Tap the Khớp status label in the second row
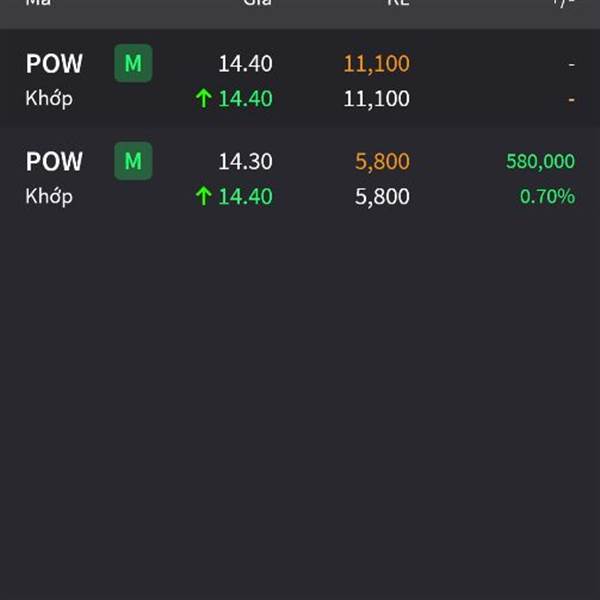 pos(49,196)
